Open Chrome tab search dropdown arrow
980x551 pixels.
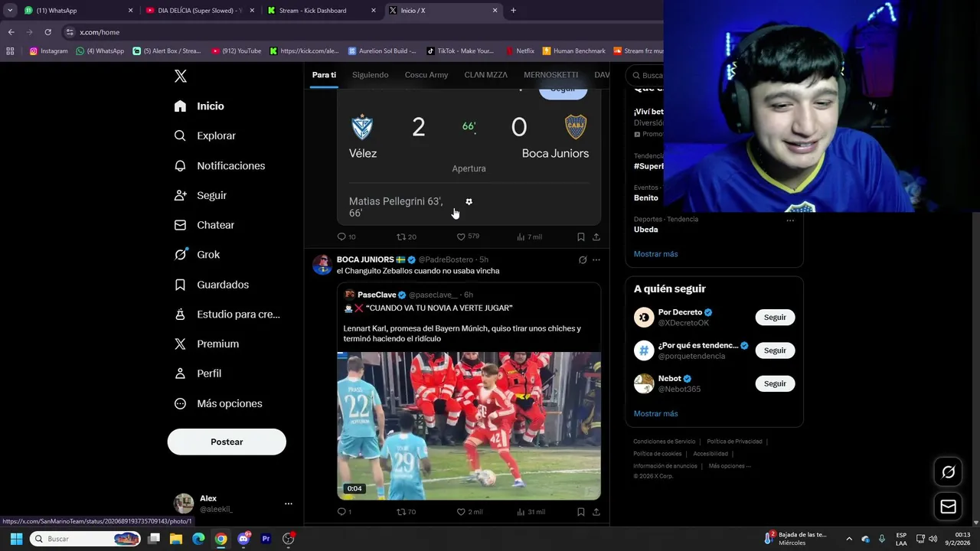(x=10, y=11)
